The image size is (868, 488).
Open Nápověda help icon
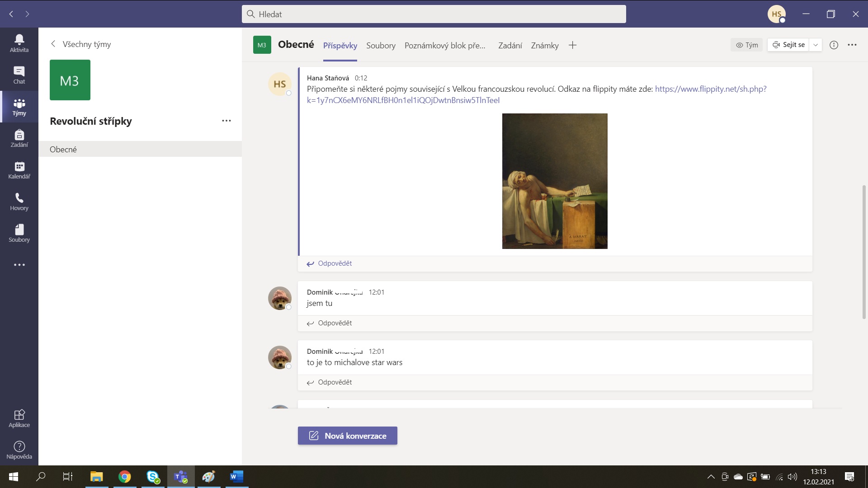click(19, 450)
